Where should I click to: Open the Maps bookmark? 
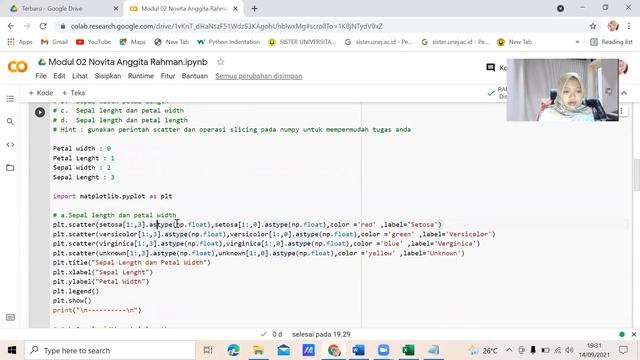[133, 42]
